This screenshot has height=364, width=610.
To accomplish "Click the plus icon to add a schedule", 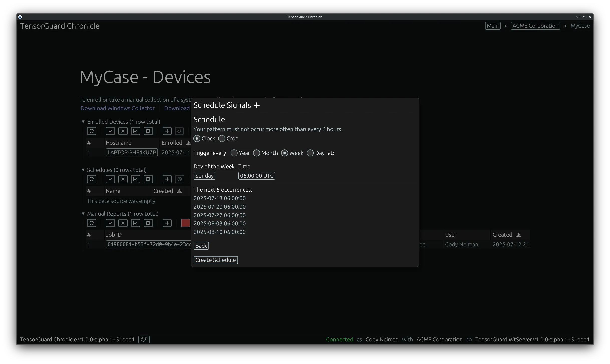I will pyautogui.click(x=167, y=179).
